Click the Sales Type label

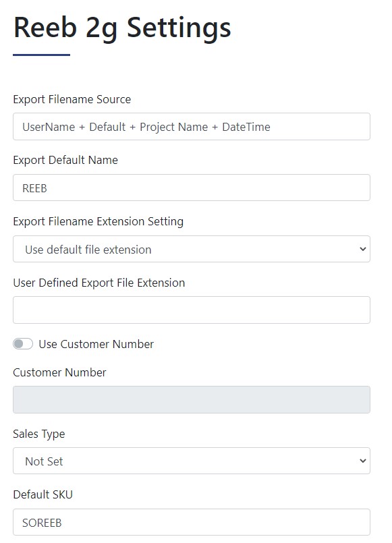point(38,434)
